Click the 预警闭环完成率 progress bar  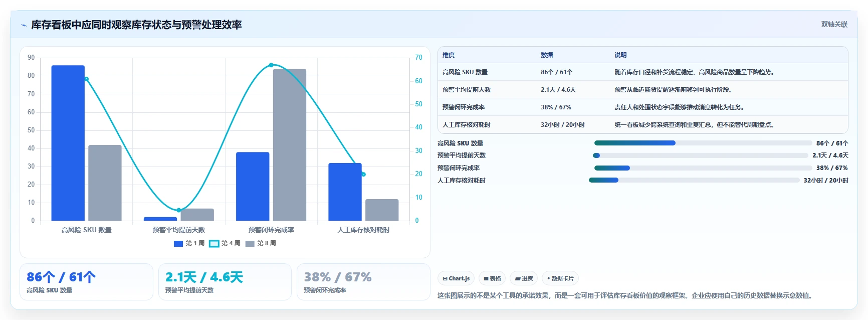click(x=703, y=168)
